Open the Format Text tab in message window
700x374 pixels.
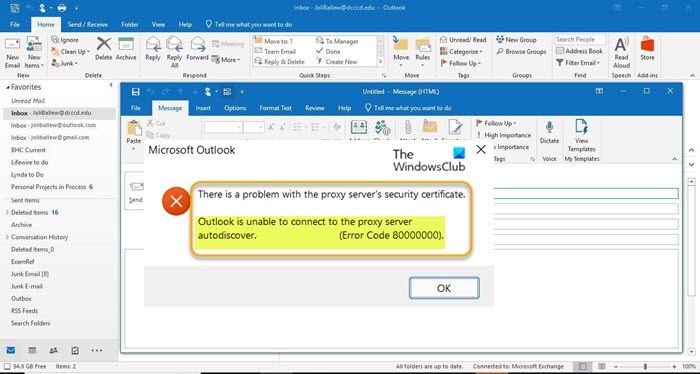point(275,108)
